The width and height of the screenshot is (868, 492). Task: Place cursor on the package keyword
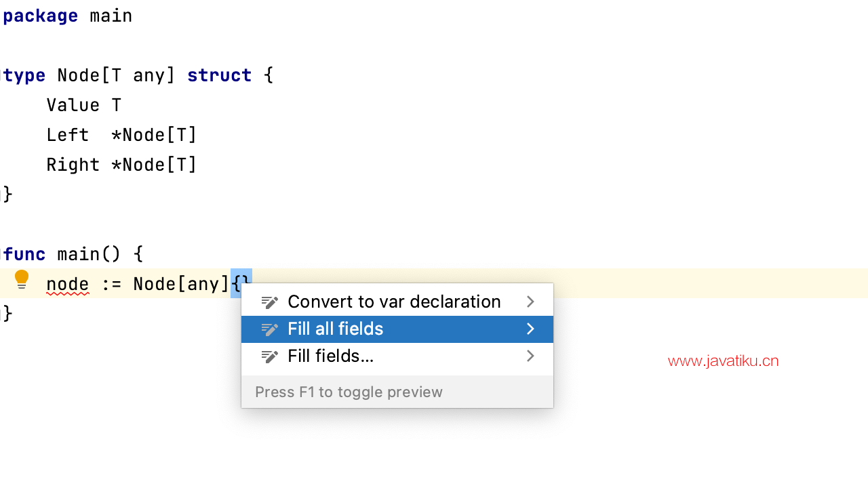point(41,16)
